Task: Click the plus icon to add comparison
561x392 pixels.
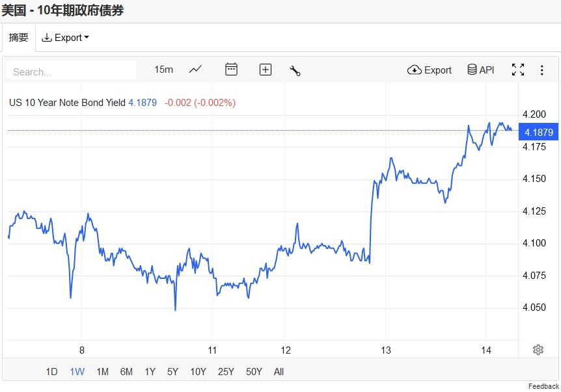Action: point(265,70)
